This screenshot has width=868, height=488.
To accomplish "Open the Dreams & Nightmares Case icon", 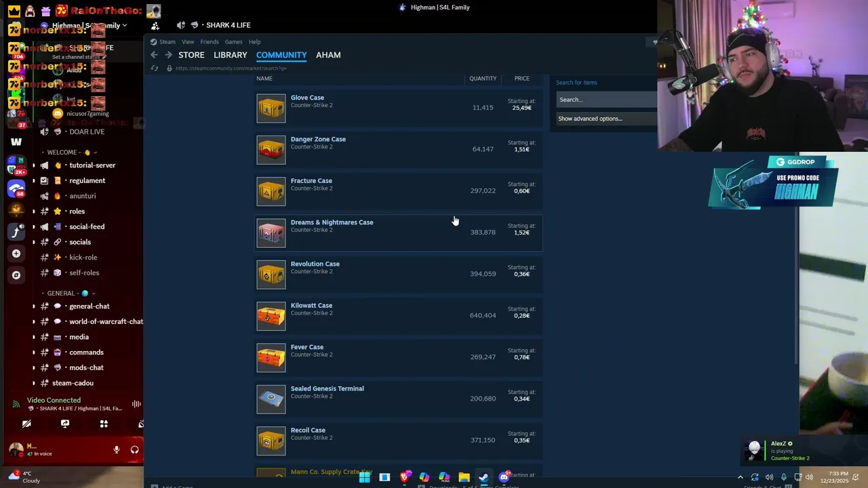I will point(271,233).
